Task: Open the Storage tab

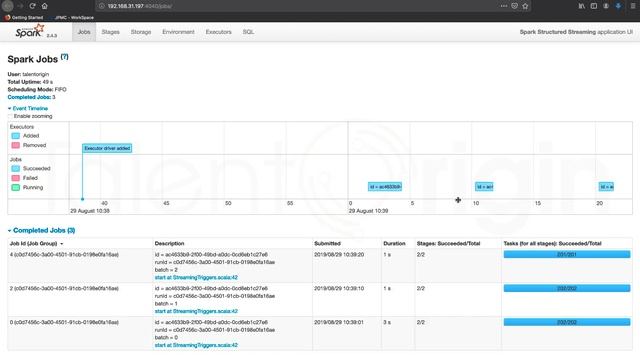Action: (x=141, y=32)
